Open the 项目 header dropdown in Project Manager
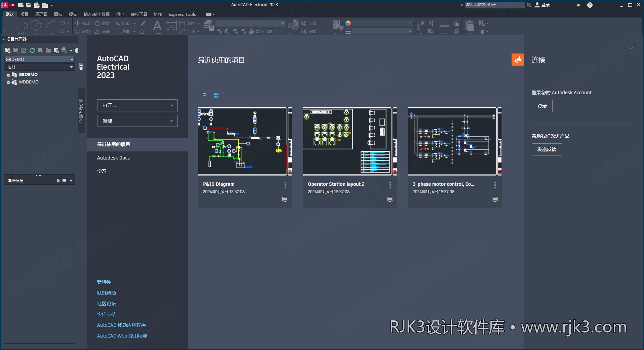644x350 pixels. point(71,67)
